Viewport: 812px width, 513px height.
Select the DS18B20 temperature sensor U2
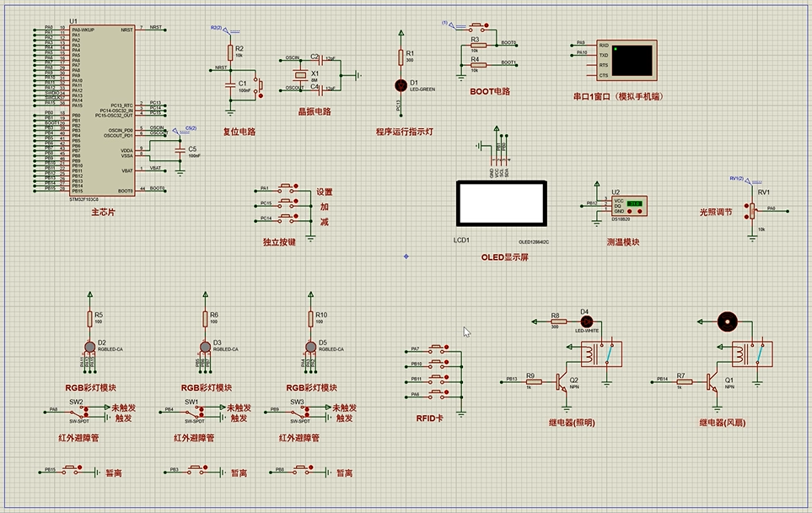tap(631, 204)
